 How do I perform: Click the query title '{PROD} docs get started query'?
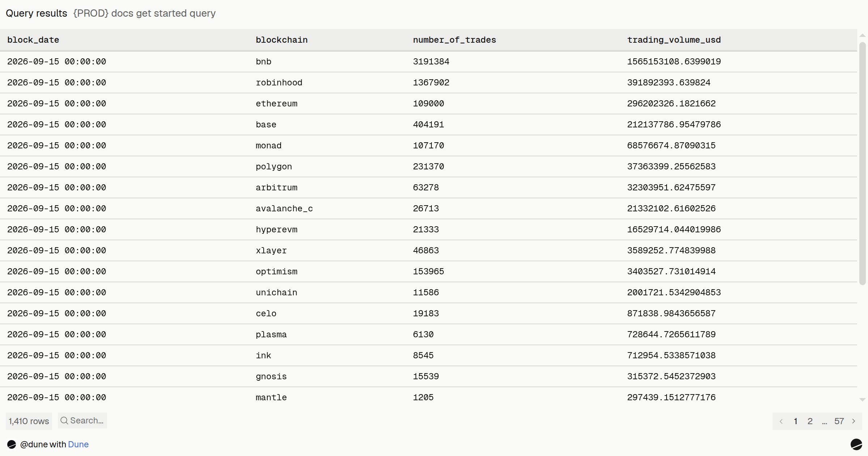(144, 13)
